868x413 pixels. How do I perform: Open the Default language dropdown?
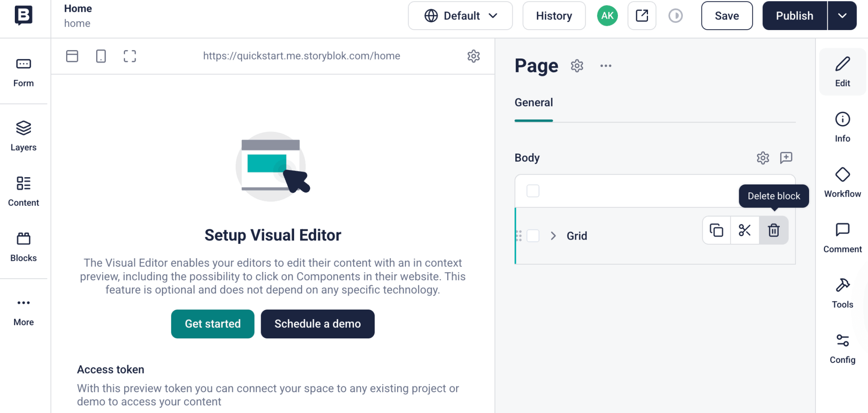(460, 16)
